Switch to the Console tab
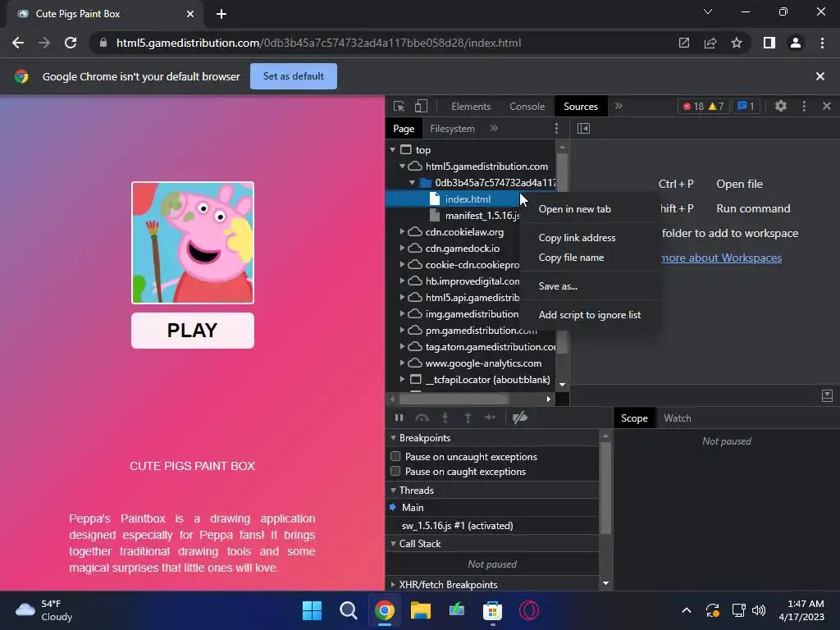The height and width of the screenshot is (630, 840). click(x=527, y=106)
